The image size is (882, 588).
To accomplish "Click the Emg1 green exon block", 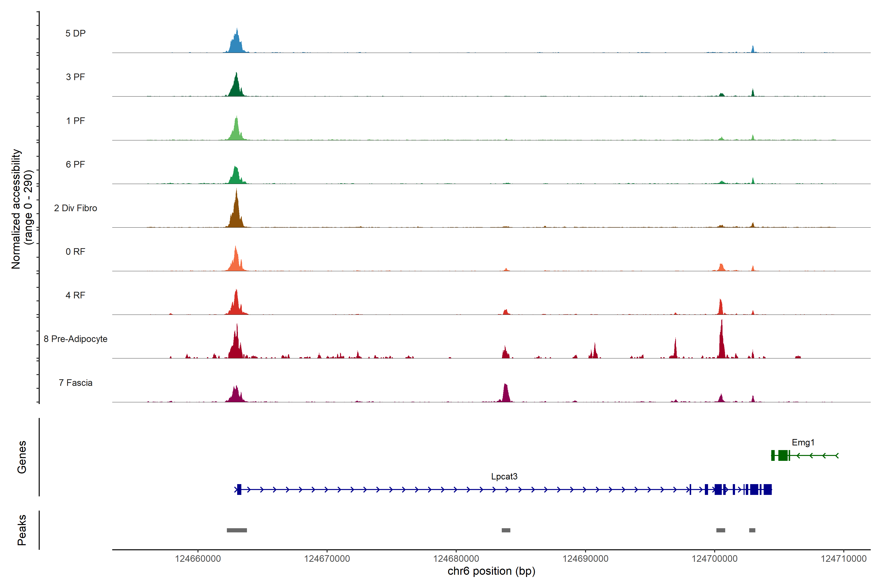I will tap(783, 456).
